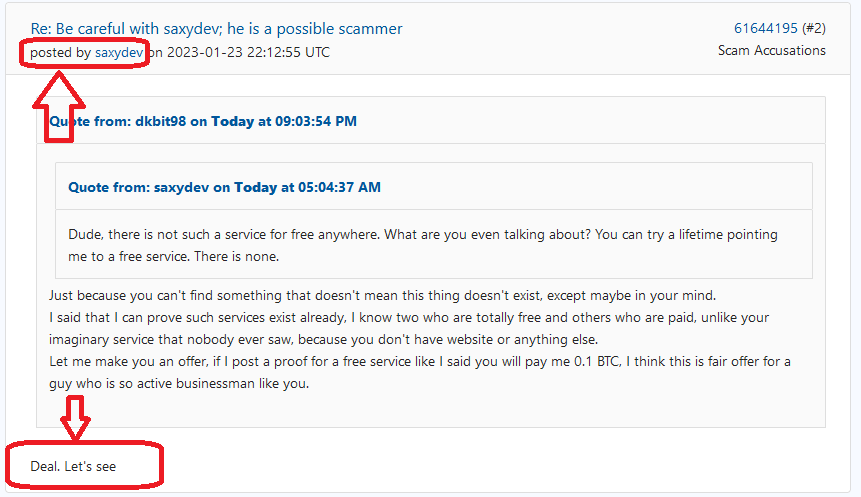Click the sentence starting 'Just because you can't find'
The image size is (861, 497).
pos(382,295)
